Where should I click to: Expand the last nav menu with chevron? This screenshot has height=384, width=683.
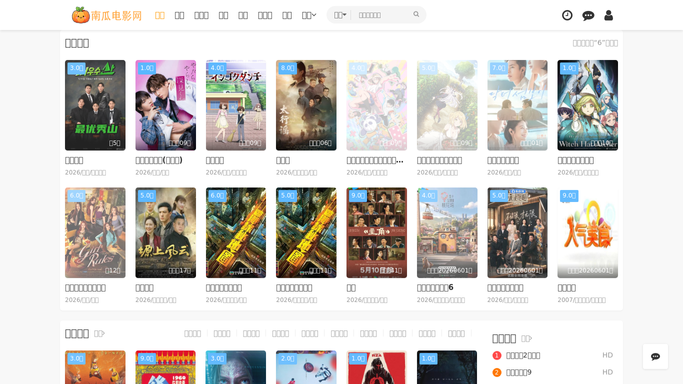(309, 15)
